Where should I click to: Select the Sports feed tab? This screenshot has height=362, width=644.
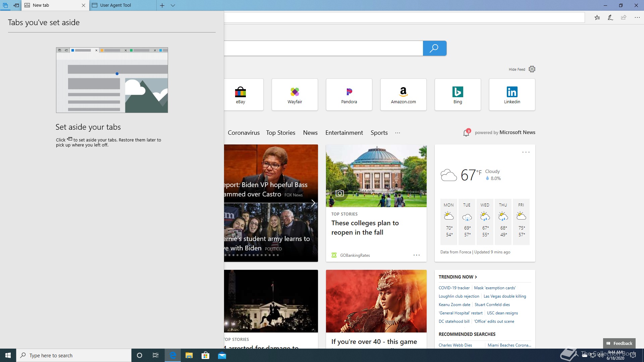(379, 133)
